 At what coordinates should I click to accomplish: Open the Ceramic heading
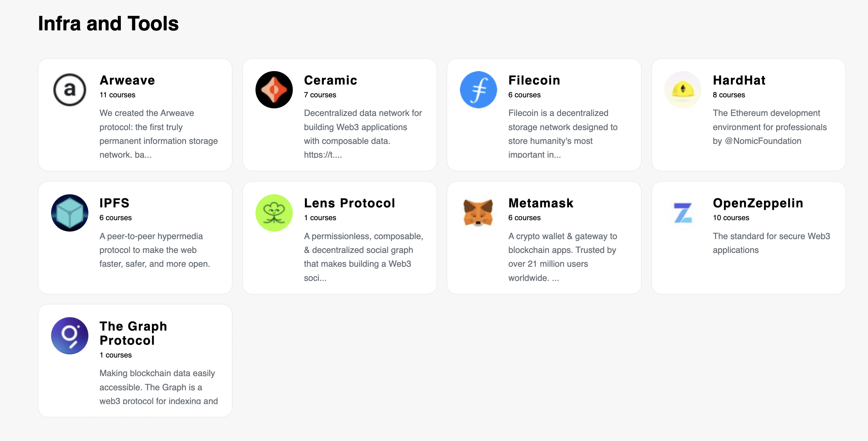click(330, 80)
